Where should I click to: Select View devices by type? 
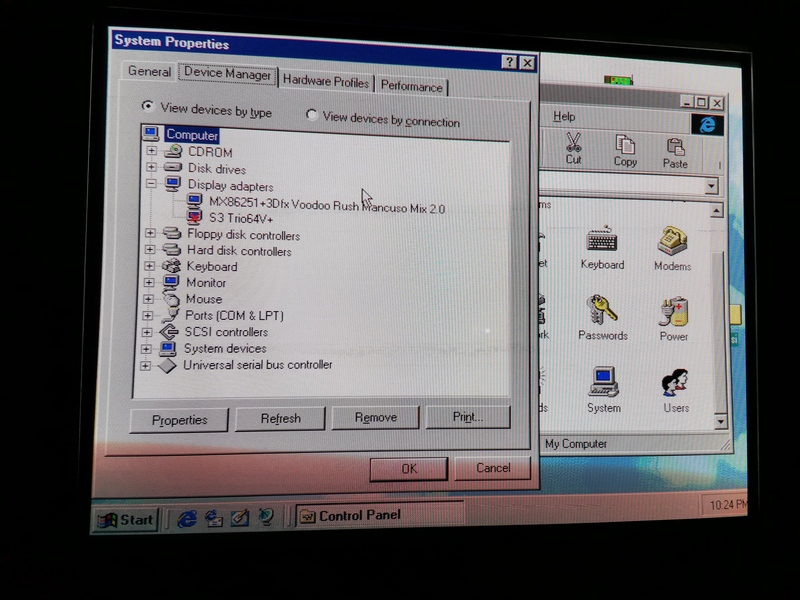click(x=148, y=107)
